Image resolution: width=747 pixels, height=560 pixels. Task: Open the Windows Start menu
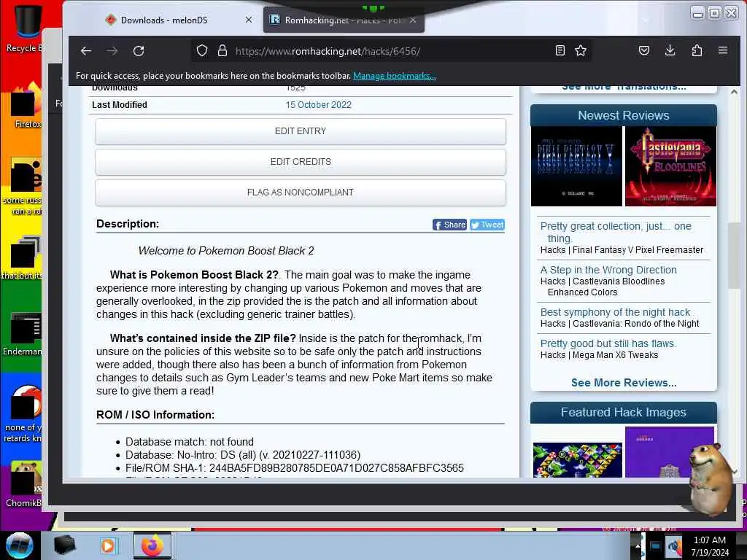pyautogui.click(x=20, y=545)
